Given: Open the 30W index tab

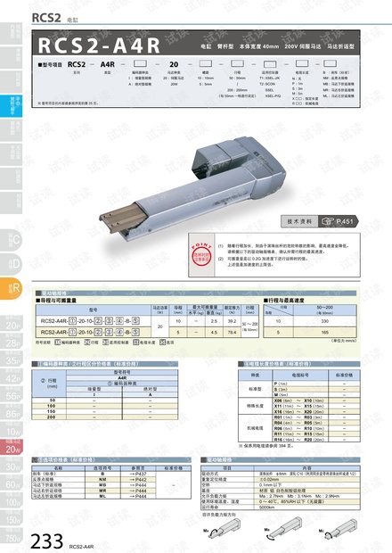Looking at the screenshot, I should [12, 465].
